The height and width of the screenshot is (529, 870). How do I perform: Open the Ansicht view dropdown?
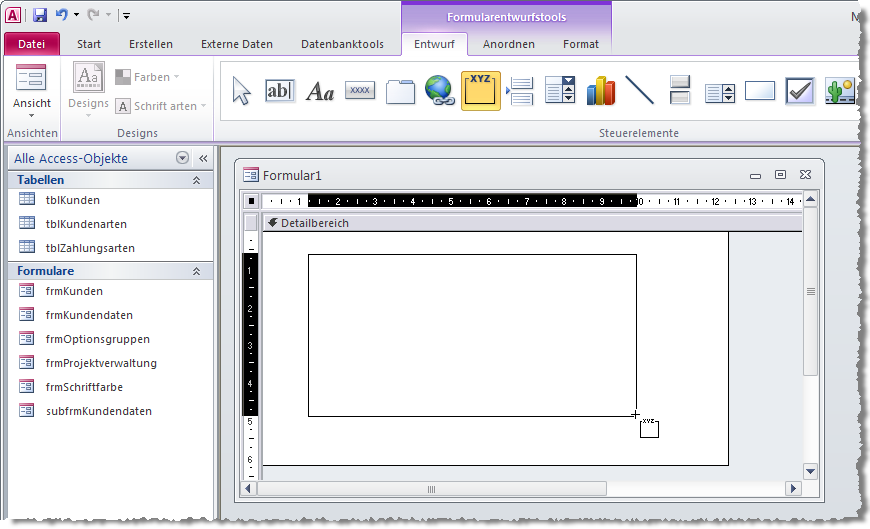click(32, 109)
